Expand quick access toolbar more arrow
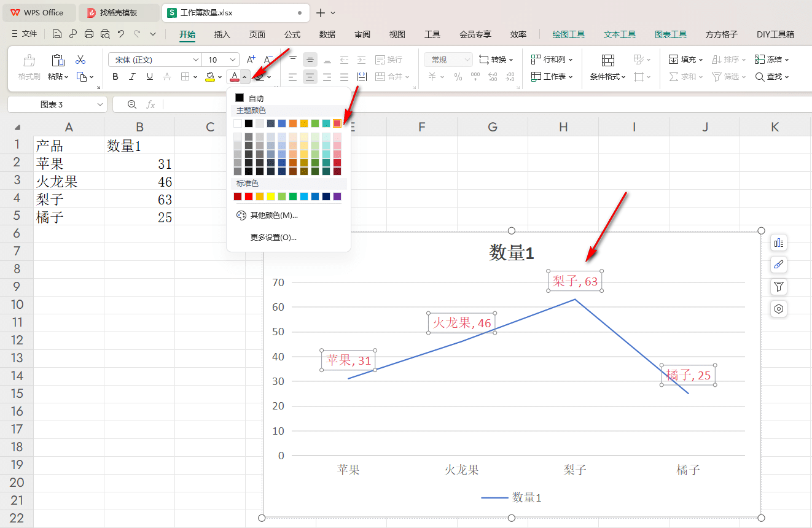Screen dimensions: 812x528 point(153,34)
